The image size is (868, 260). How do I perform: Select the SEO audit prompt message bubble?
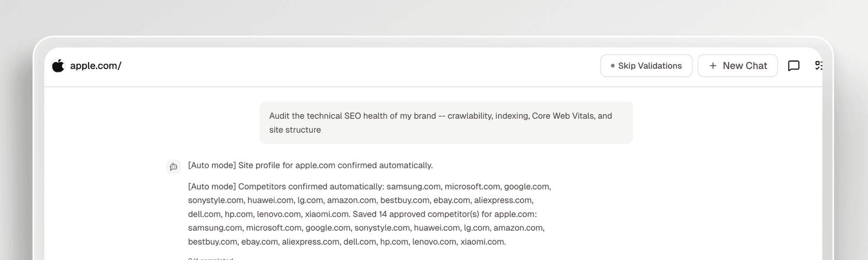pyautogui.click(x=446, y=122)
